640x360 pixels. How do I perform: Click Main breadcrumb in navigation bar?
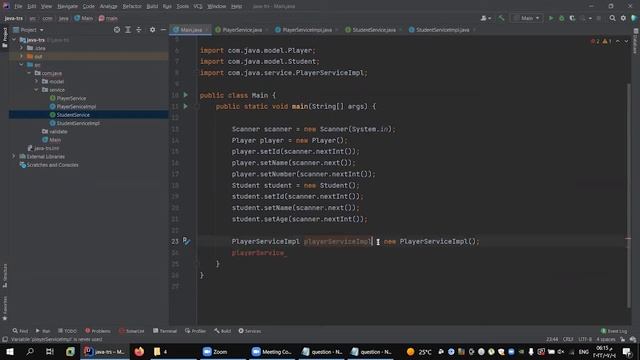pos(84,18)
